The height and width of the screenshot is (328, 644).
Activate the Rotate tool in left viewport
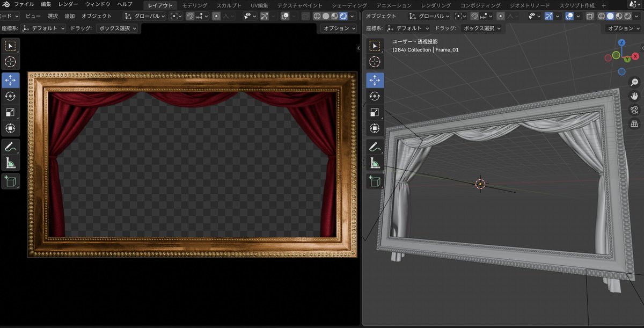pos(10,96)
